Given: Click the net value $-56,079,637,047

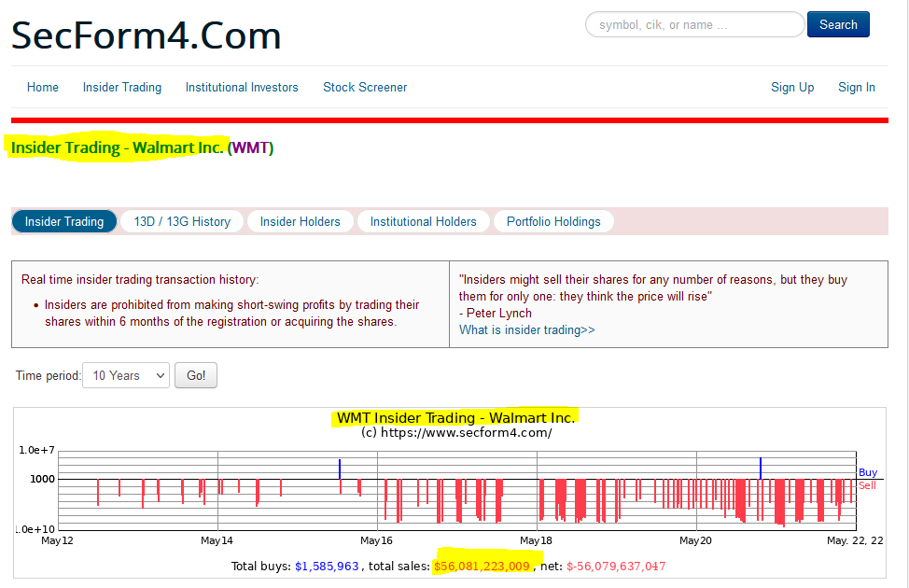Looking at the screenshot, I should [x=616, y=566].
